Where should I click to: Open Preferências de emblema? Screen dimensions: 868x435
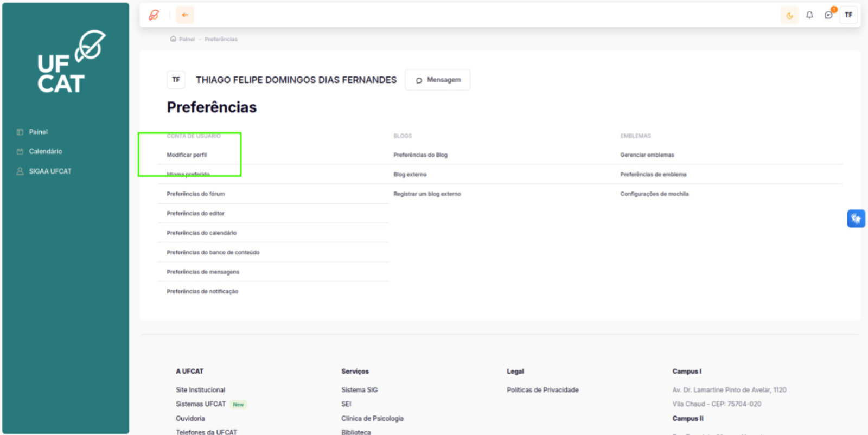click(653, 175)
